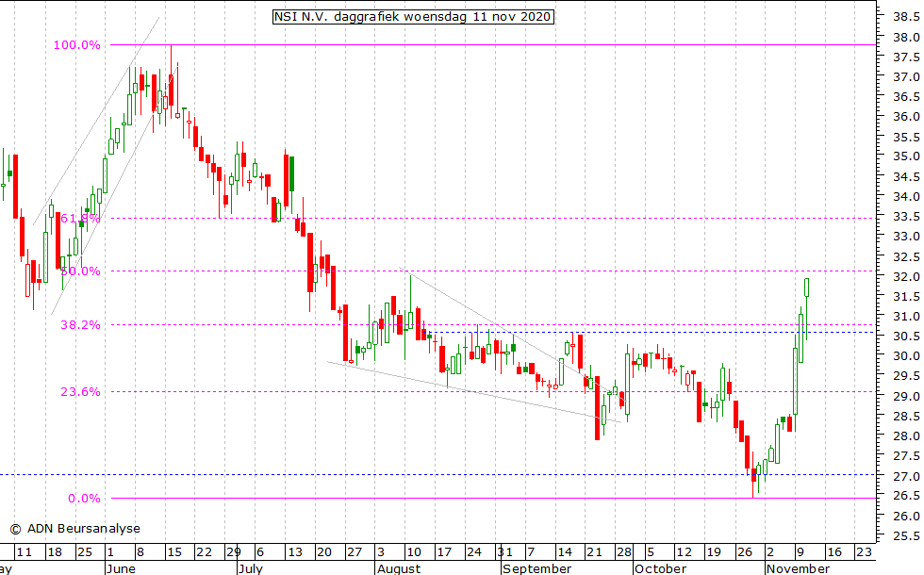This screenshot has height=575, width=924.
Task: Click the date label 23 at the axis end
Action: (x=864, y=552)
